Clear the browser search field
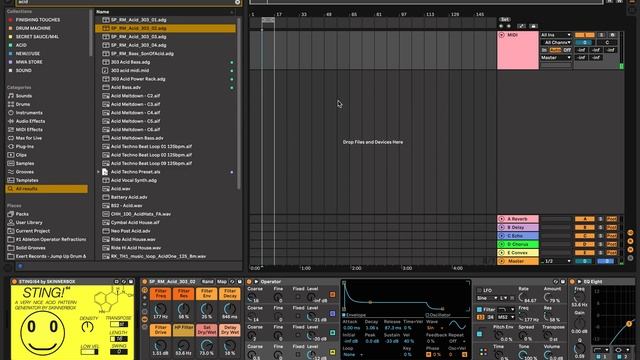Screen dimensions: 640x360 click(x=237, y=2)
